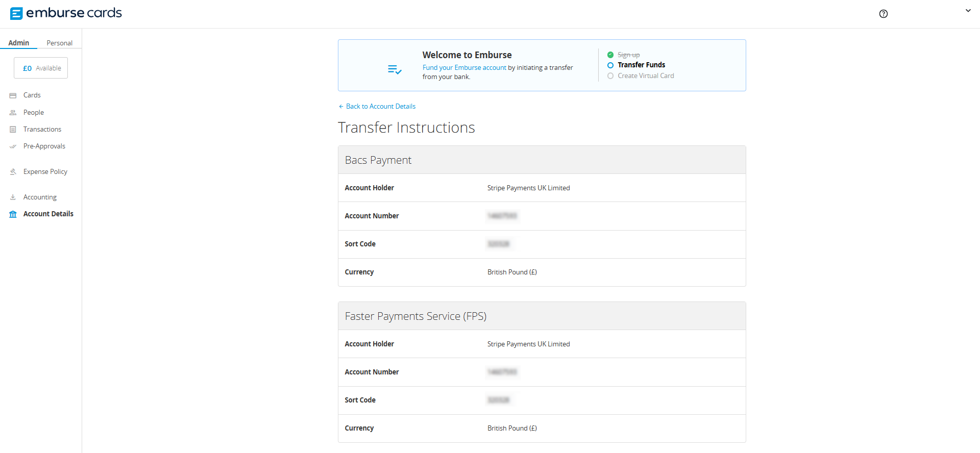Switch to the Admin tab

point(19,43)
